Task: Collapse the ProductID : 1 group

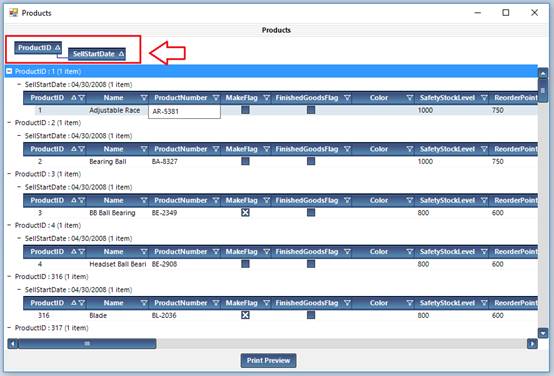Action: (9, 71)
